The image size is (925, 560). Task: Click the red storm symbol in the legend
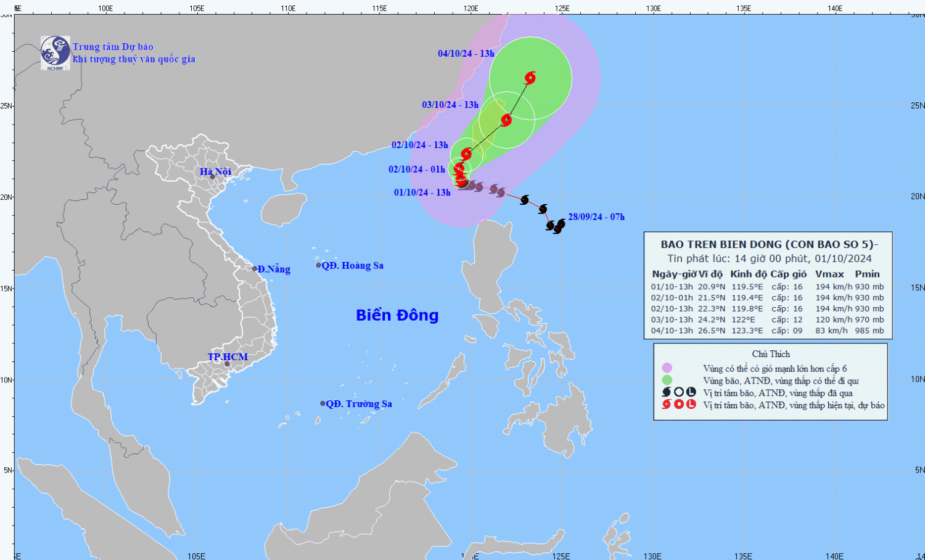[666, 405]
